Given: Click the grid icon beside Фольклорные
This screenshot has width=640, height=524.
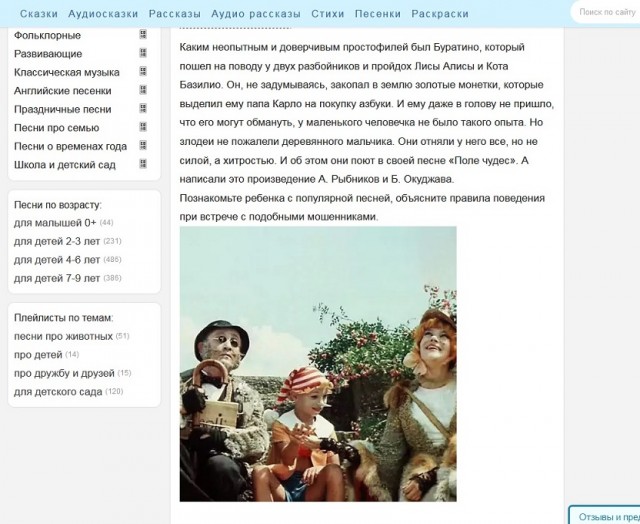Looking at the screenshot, I should point(143,34).
